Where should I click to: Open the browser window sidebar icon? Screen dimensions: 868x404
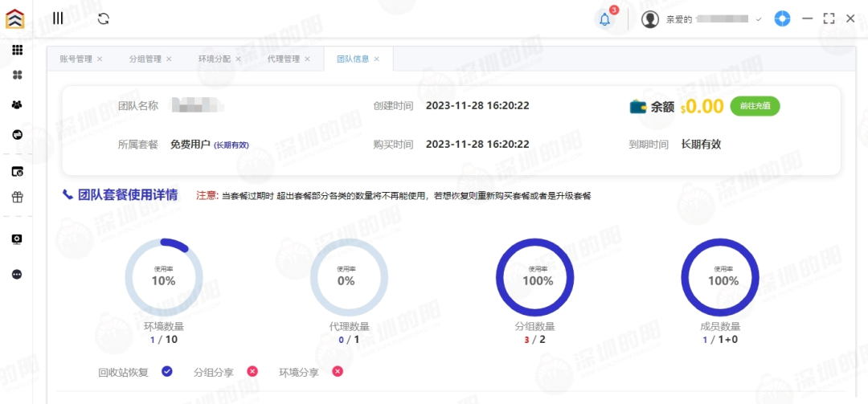(17, 172)
